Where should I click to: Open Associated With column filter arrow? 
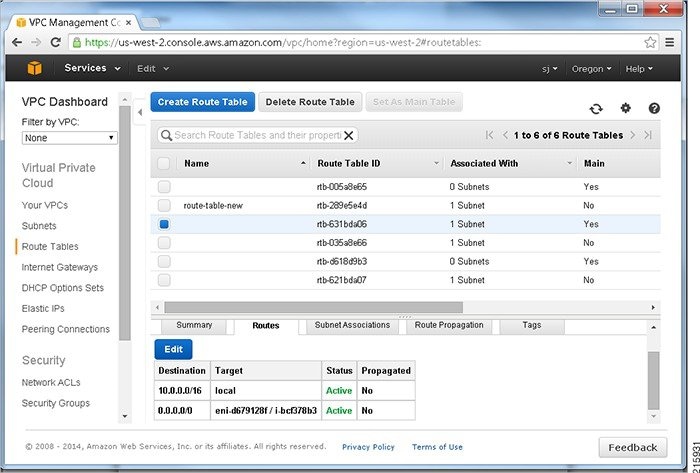point(569,163)
